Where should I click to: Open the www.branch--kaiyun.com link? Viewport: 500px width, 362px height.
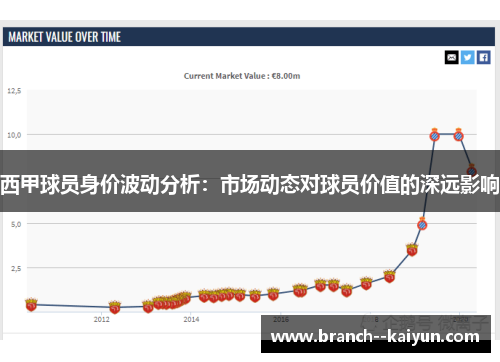pyautogui.click(x=375, y=337)
